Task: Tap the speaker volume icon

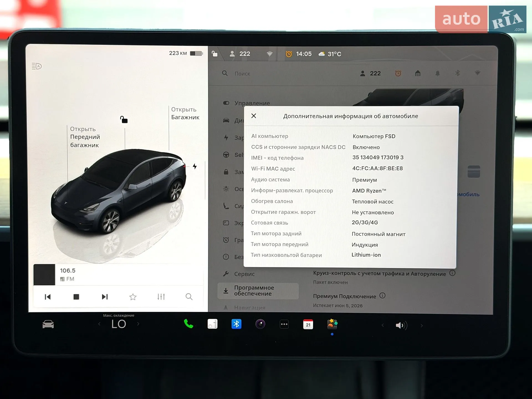Action: [401, 325]
